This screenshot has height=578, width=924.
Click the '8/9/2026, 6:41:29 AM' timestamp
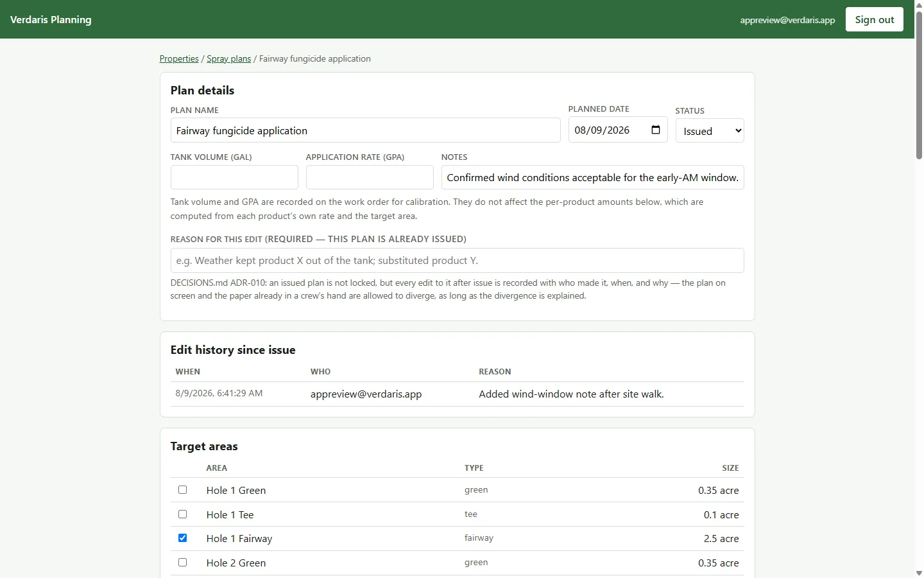coord(219,393)
